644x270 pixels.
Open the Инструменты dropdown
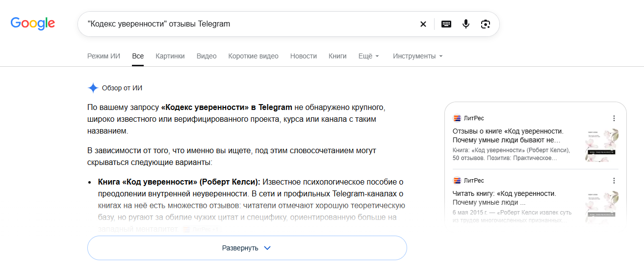[x=418, y=56]
